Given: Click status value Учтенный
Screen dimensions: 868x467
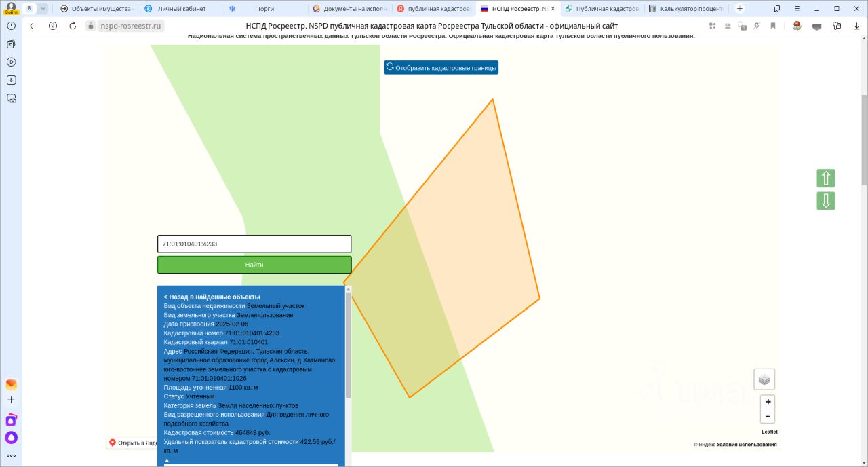Looking at the screenshot, I should (x=200, y=396).
